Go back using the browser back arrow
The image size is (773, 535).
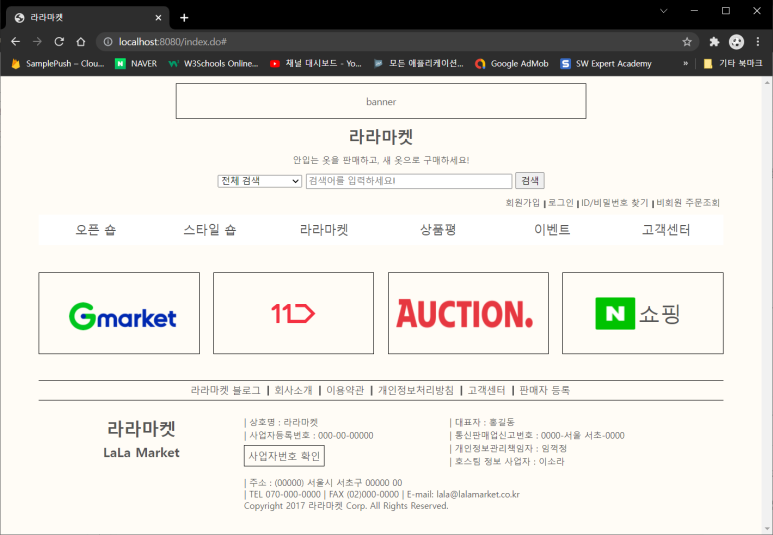pyautogui.click(x=15, y=42)
